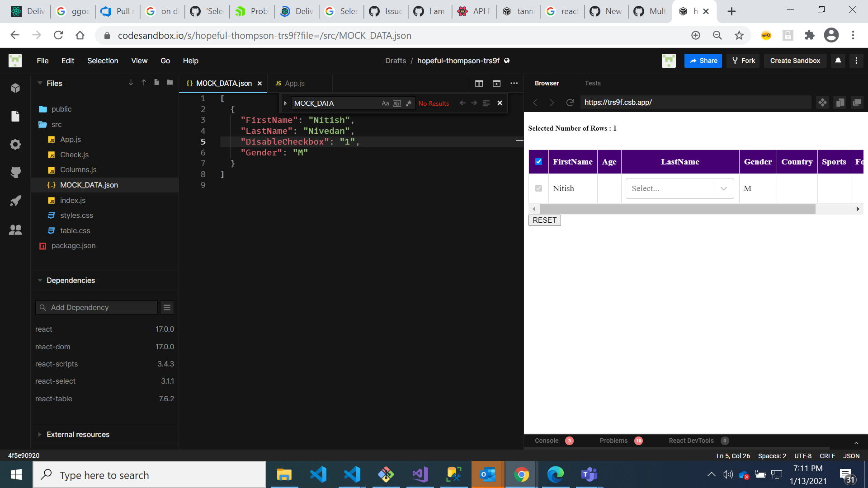Refresh the sandbox browser preview
The width and height of the screenshot is (868, 488).
click(570, 103)
